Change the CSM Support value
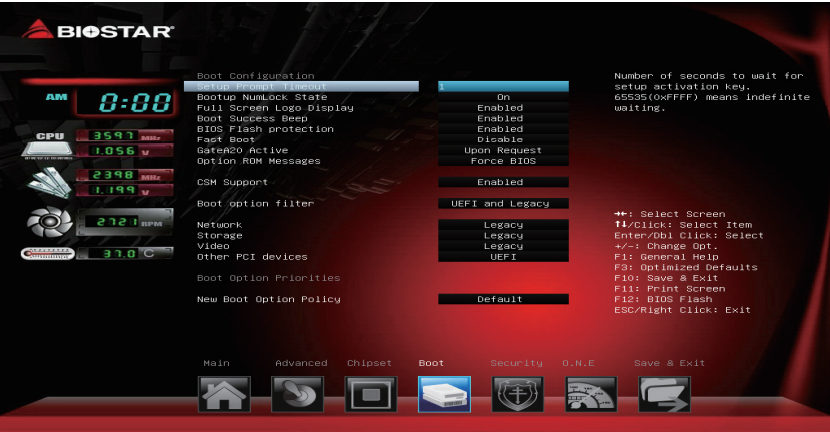The image size is (830, 432). (x=503, y=182)
